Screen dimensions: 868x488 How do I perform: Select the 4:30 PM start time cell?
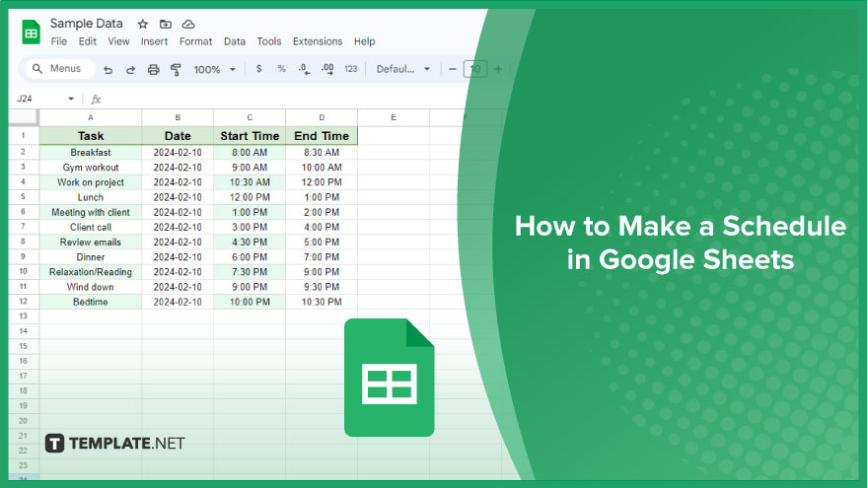[250, 242]
